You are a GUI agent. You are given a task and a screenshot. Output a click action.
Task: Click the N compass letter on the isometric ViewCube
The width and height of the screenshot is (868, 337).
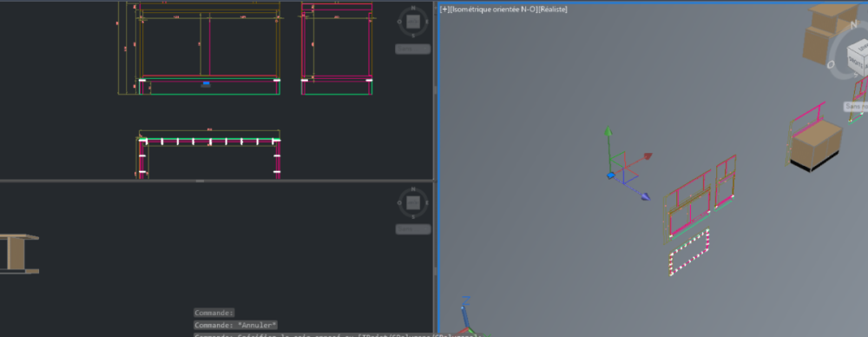coord(853,25)
